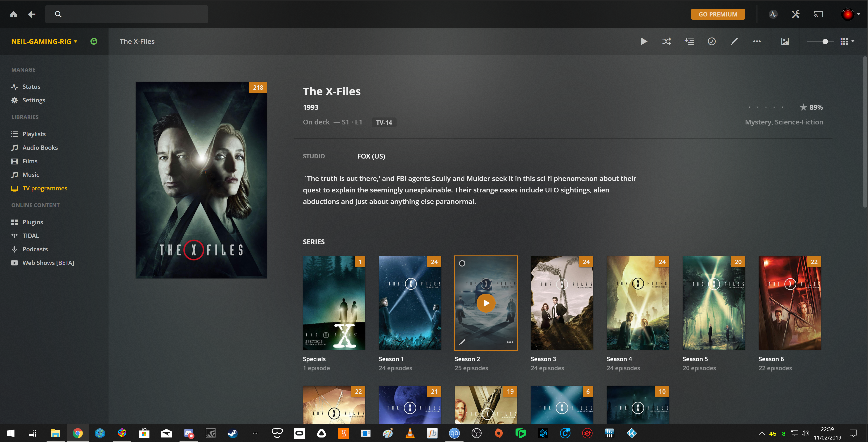Open Plugins online content

[33, 222]
